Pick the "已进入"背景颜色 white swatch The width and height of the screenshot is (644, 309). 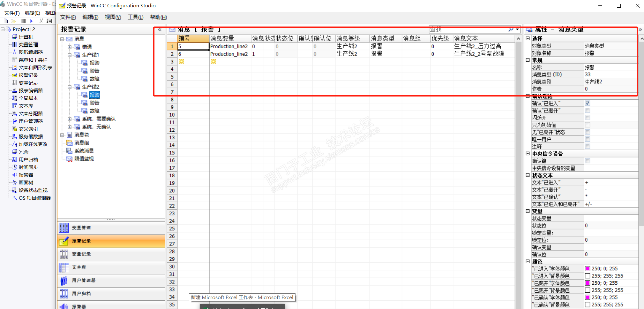[587, 276]
